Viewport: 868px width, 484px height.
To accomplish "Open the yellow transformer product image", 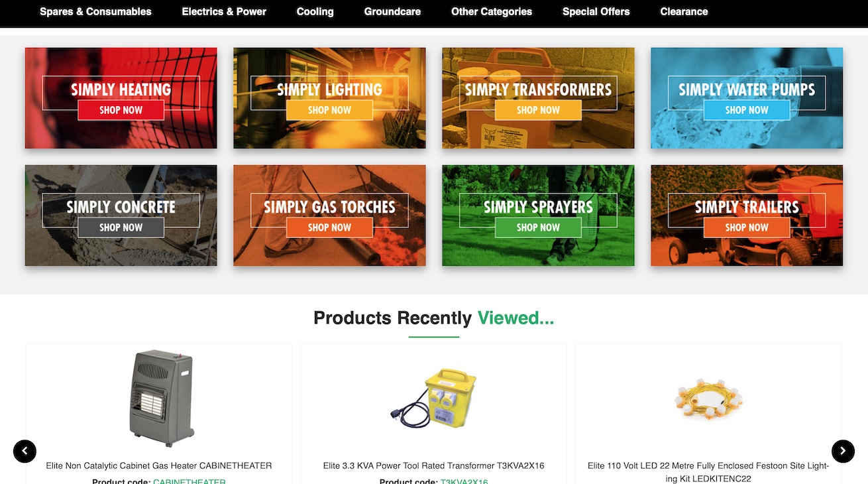I will click(434, 398).
